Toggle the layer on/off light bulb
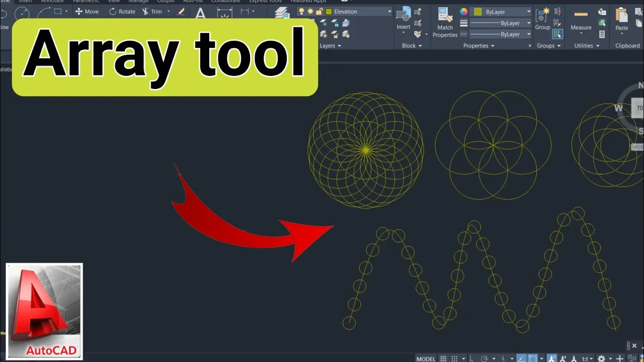 (302, 11)
